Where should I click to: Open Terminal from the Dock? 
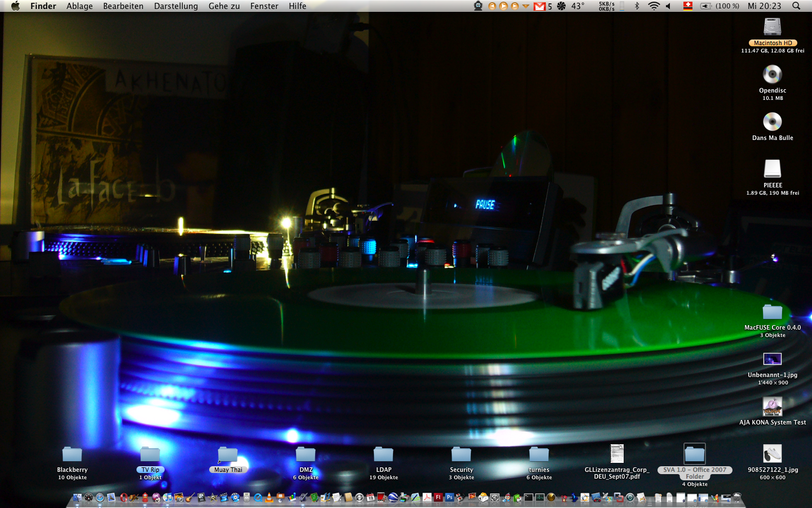coord(528,497)
